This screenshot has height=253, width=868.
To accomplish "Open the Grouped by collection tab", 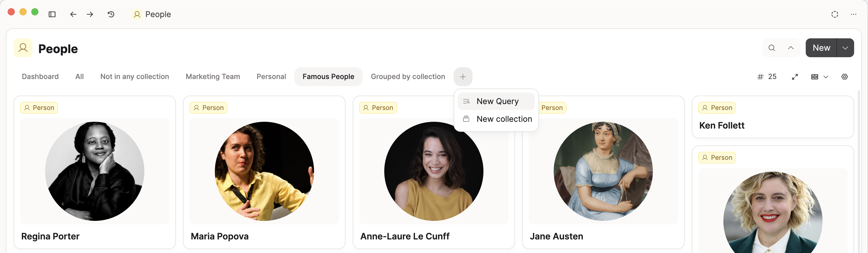I will coord(408,77).
